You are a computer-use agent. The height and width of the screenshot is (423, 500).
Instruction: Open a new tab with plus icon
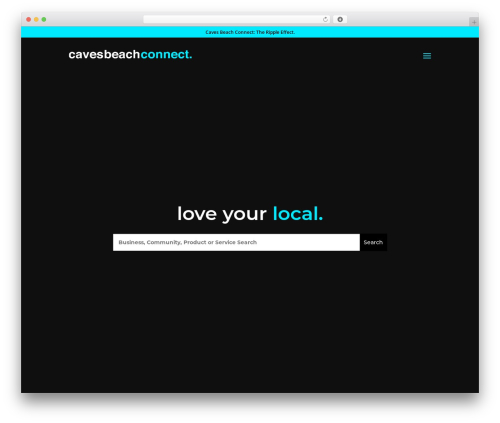[x=474, y=22]
